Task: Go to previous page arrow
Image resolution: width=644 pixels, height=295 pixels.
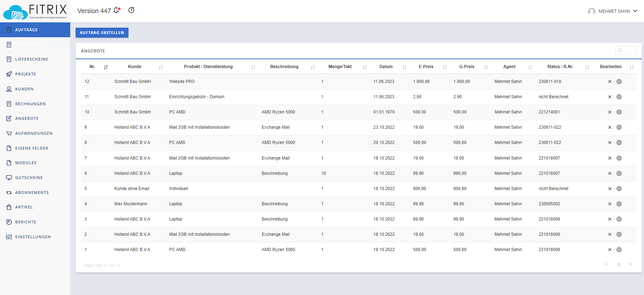Action: pos(607,264)
